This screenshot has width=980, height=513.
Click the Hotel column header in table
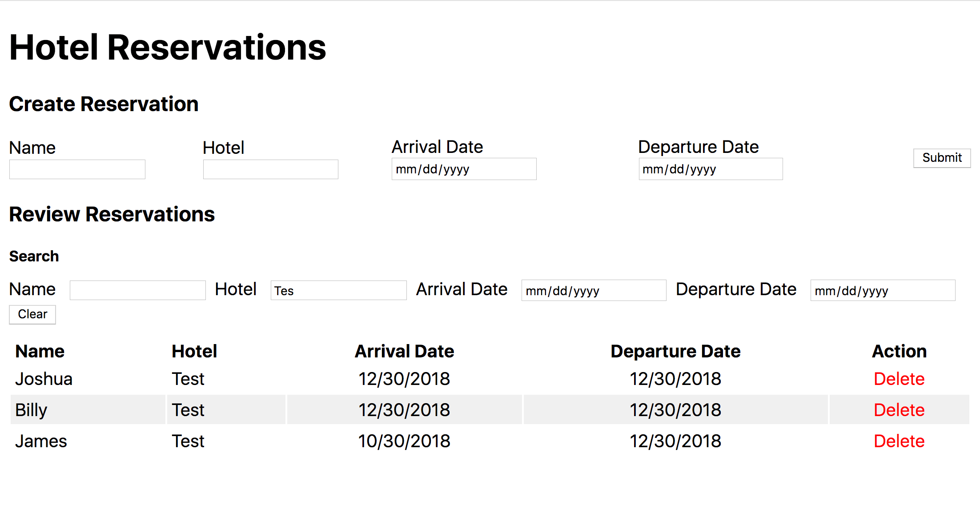[194, 351]
